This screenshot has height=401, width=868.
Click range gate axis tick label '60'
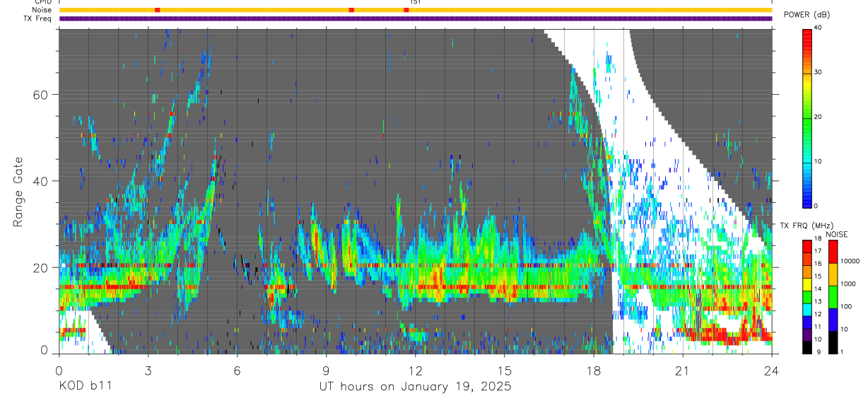point(40,95)
